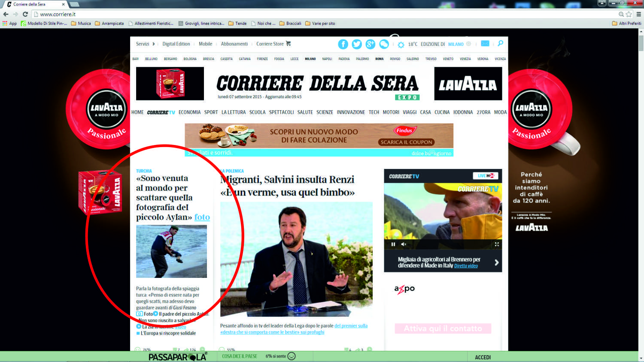Open the Arrampicata bookmarks folder
This screenshot has height=362, width=644.
[x=109, y=24]
